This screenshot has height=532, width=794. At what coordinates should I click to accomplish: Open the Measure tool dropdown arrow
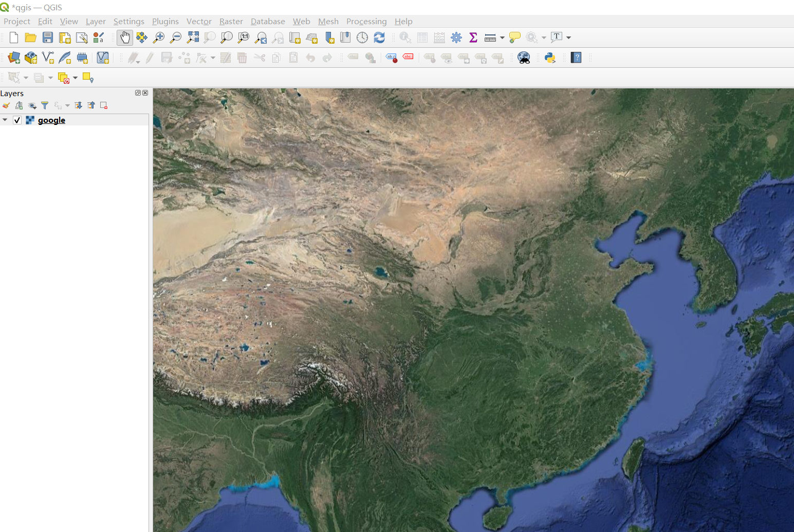point(502,38)
